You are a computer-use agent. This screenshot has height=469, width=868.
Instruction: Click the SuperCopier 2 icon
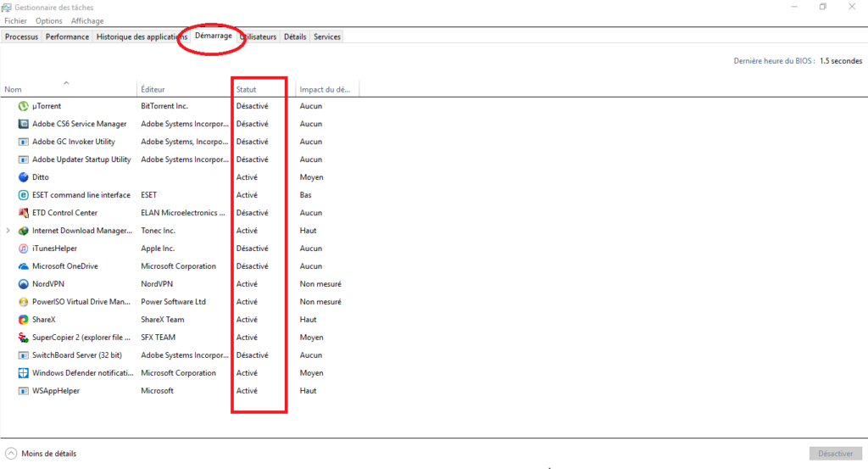coord(23,338)
